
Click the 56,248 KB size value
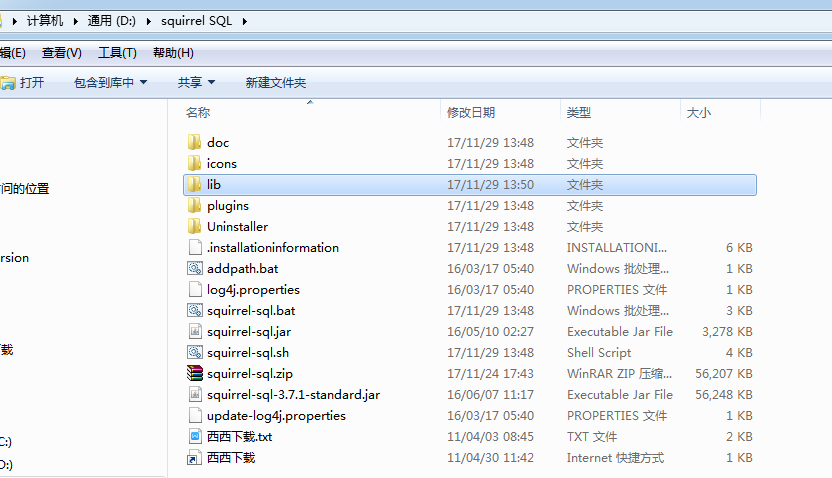pos(724,395)
